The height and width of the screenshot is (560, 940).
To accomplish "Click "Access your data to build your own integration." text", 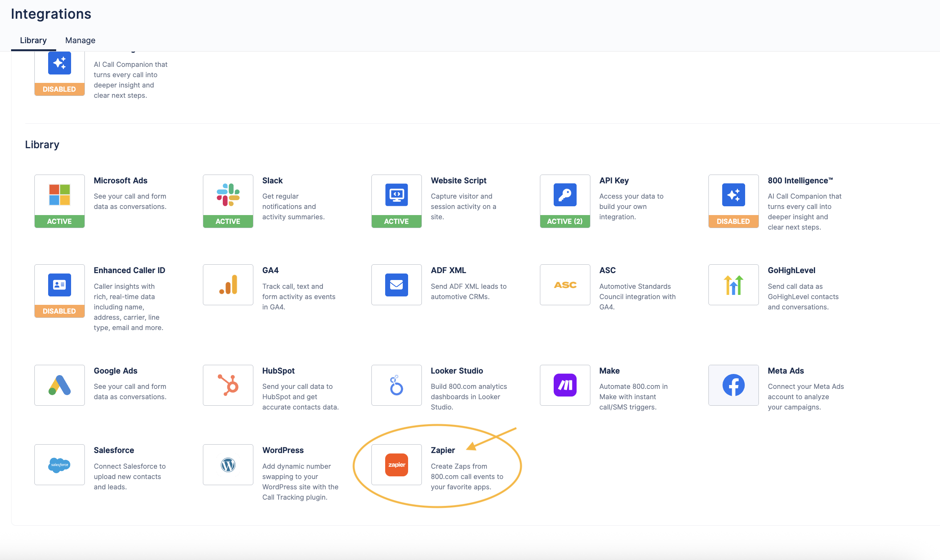I will (x=631, y=207).
